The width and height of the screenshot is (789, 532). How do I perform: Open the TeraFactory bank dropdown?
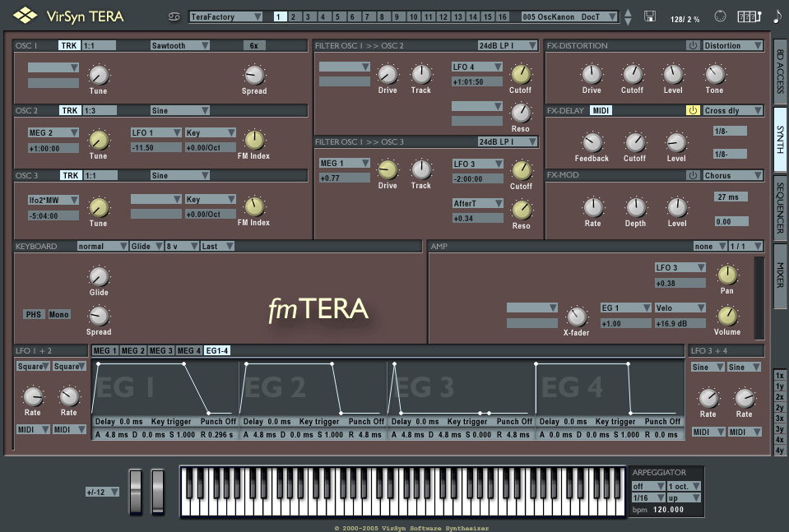tap(226, 16)
